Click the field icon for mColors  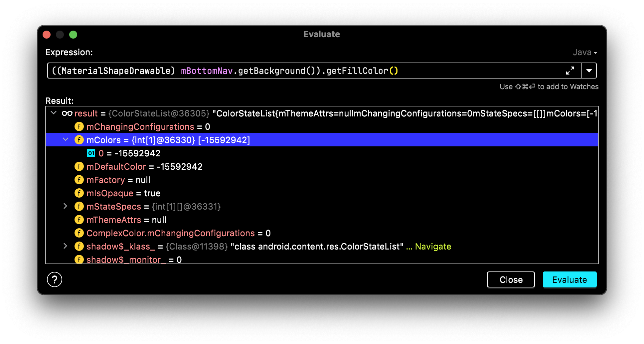coord(79,140)
